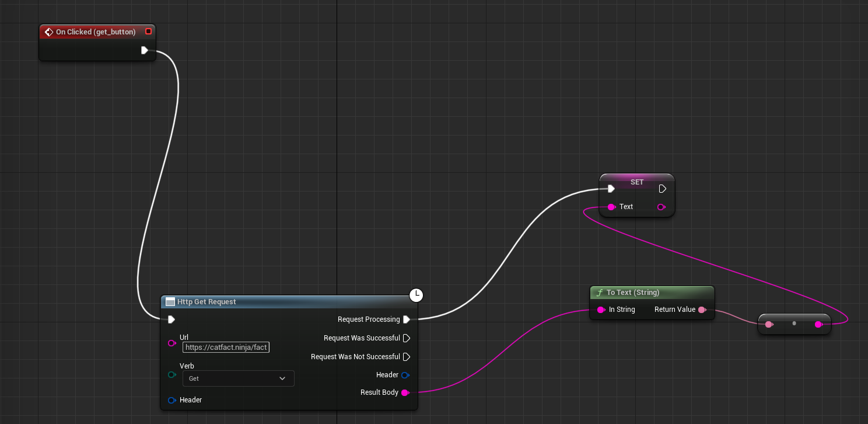Click the Header output pin on Http node
This screenshot has height=424, width=868.
click(405, 375)
